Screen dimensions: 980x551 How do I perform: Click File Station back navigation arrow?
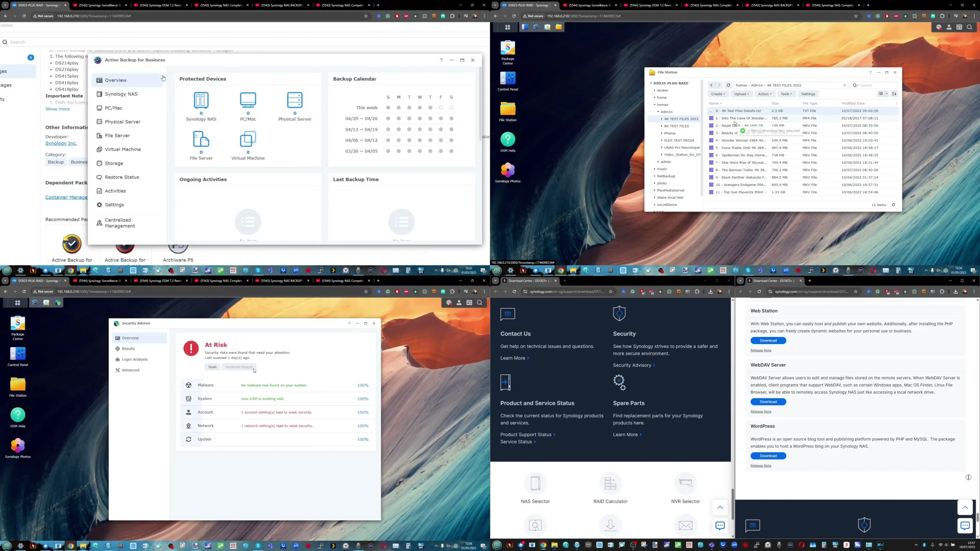click(x=711, y=85)
